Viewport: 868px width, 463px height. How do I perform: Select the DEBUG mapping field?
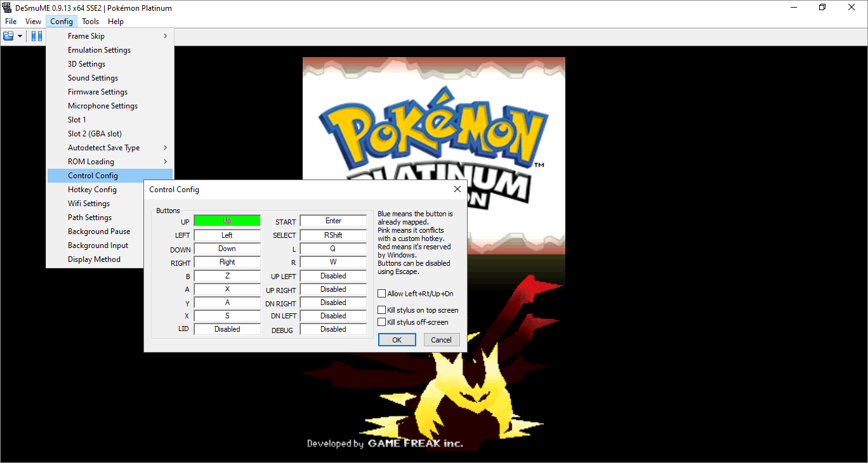(333, 329)
